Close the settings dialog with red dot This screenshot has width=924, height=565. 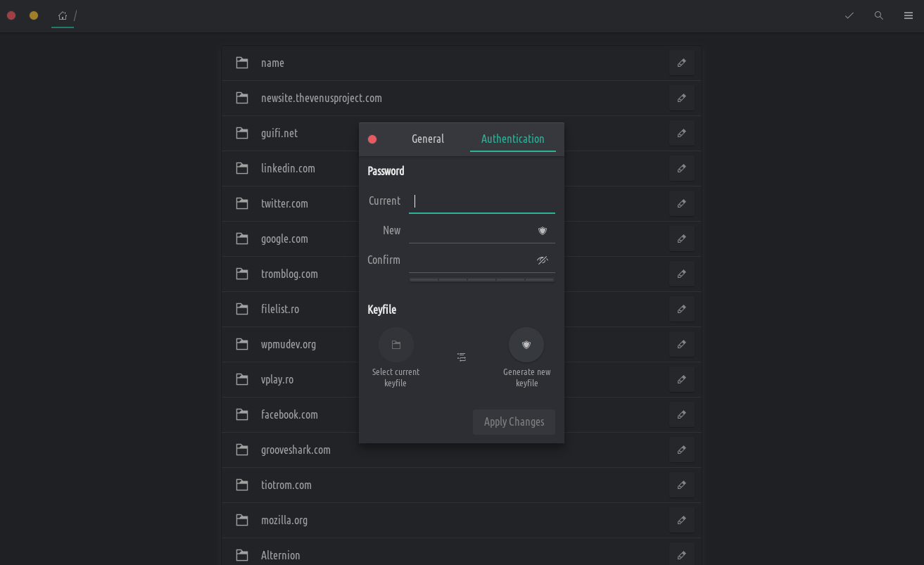coord(372,139)
